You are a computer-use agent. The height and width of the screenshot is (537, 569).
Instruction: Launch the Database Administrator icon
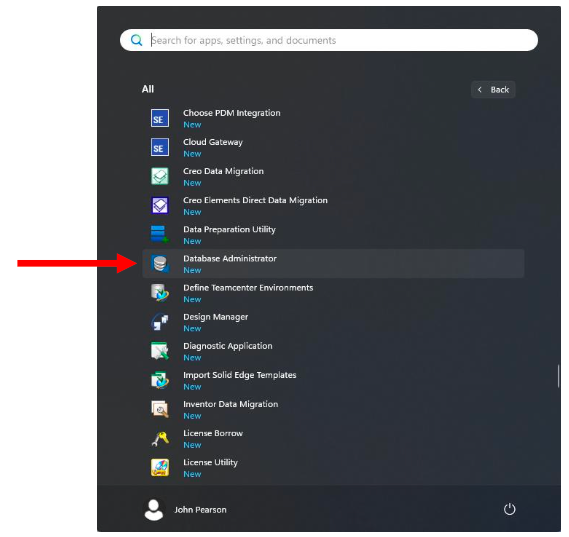pyautogui.click(x=160, y=264)
